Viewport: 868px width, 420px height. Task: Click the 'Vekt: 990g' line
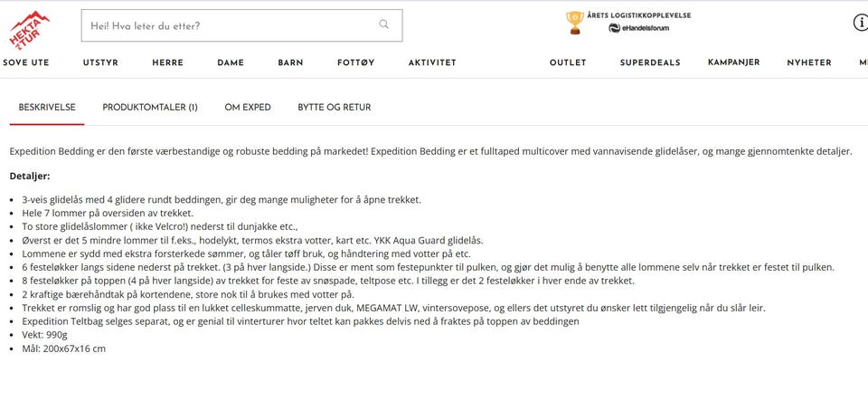tap(45, 335)
